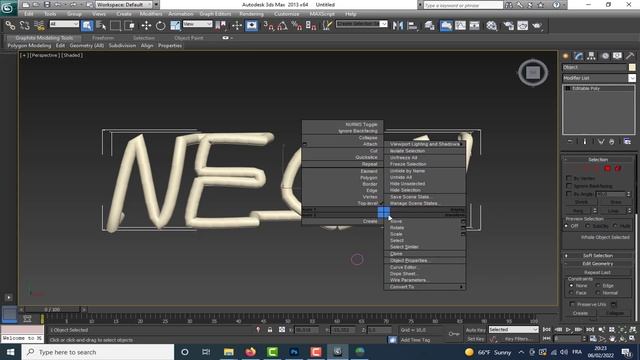This screenshot has height=360, width=640.
Task: Open the Motion command panel
Action: pyautogui.click(x=605, y=56)
